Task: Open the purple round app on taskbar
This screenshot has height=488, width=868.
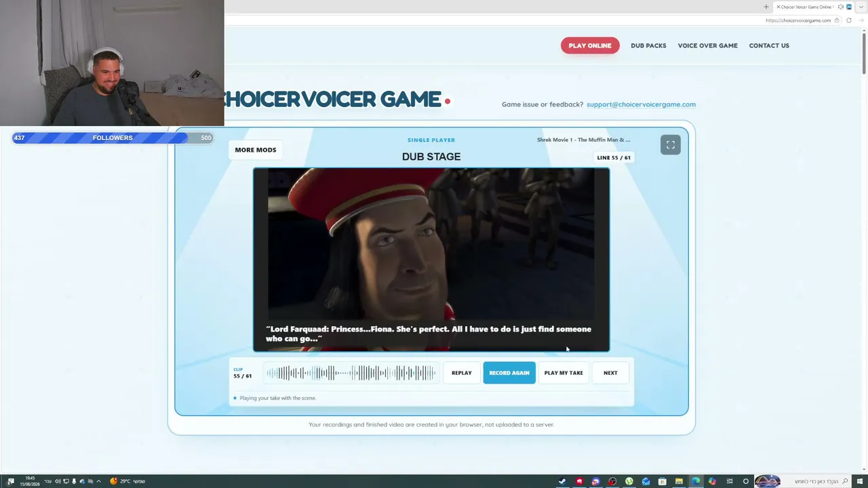Action: [x=595, y=481]
